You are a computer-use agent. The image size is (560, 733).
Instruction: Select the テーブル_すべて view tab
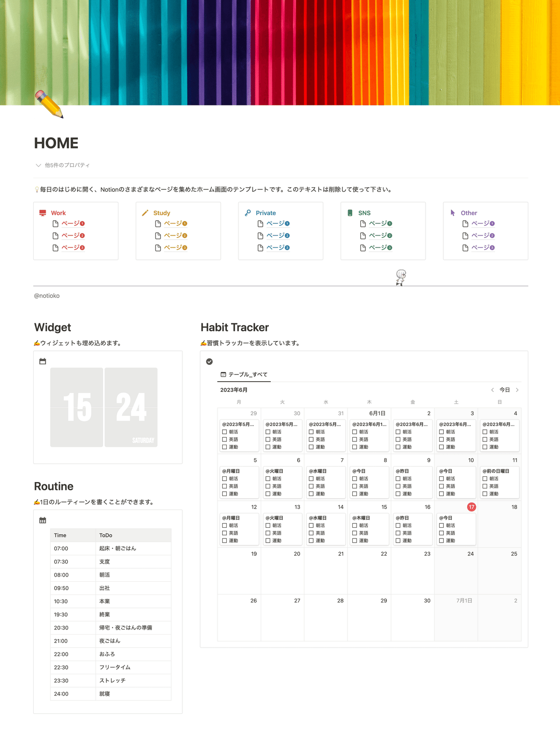click(244, 374)
